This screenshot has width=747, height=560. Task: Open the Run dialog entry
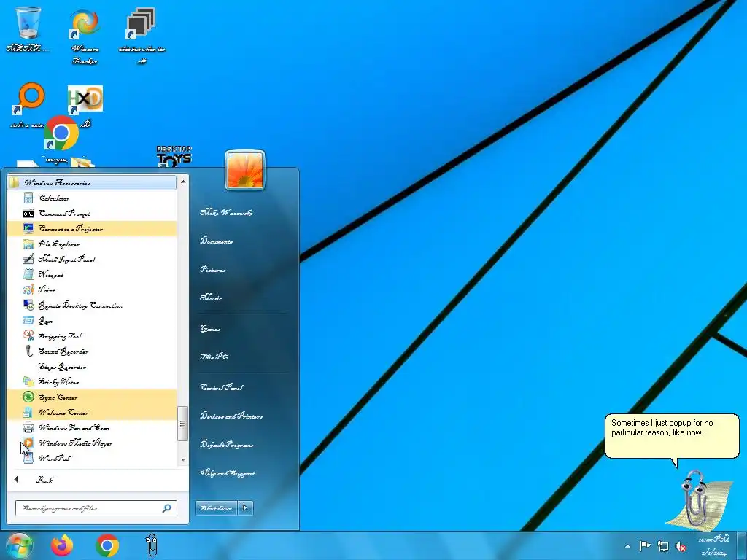92,321
